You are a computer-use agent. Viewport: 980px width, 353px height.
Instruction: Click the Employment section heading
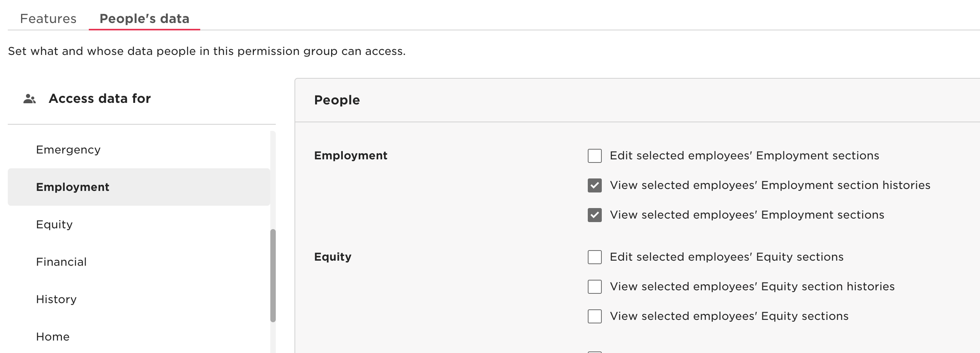(x=351, y=155)
